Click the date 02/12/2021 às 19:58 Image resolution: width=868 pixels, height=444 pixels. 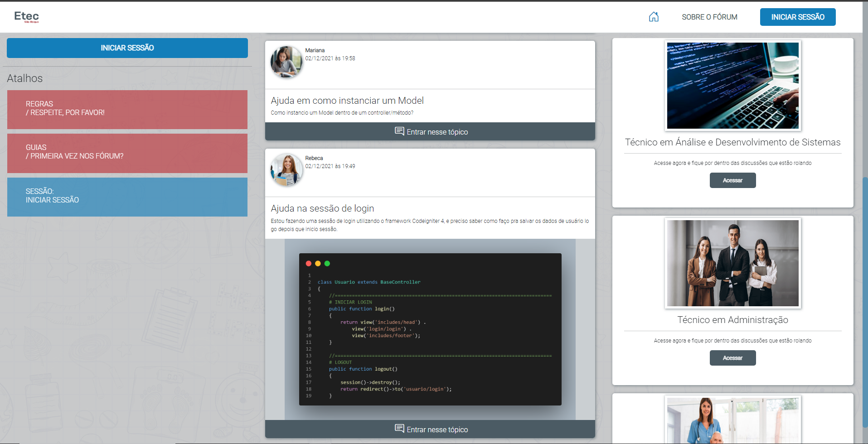click(x=330, y=58)
